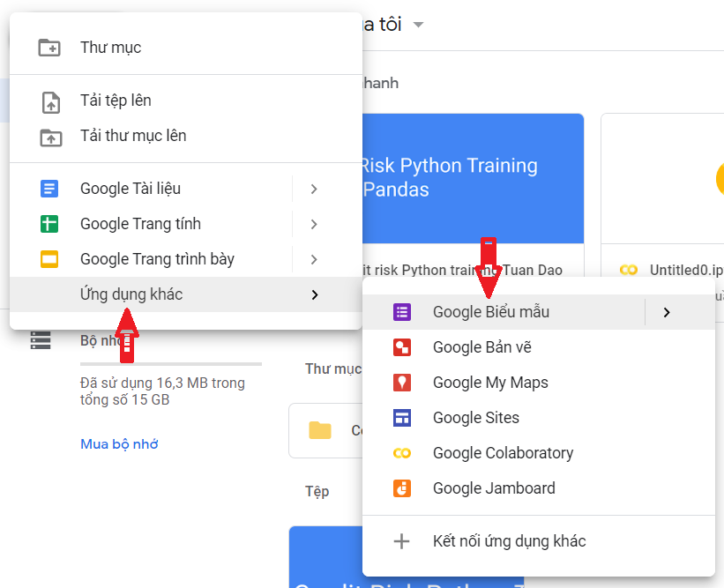Expand Google Tài liệu submenu arrow
The height and width of the screenshot is (588, 724).
click(x=314, y=189)
